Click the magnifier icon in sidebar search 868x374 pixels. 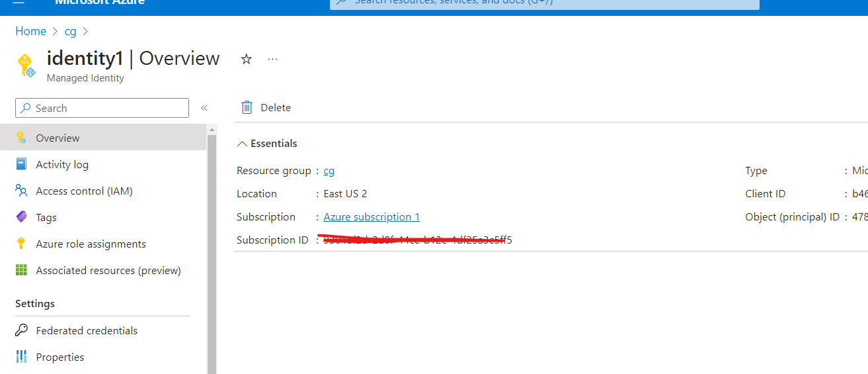pyautogui.click(x=26, y=108)
